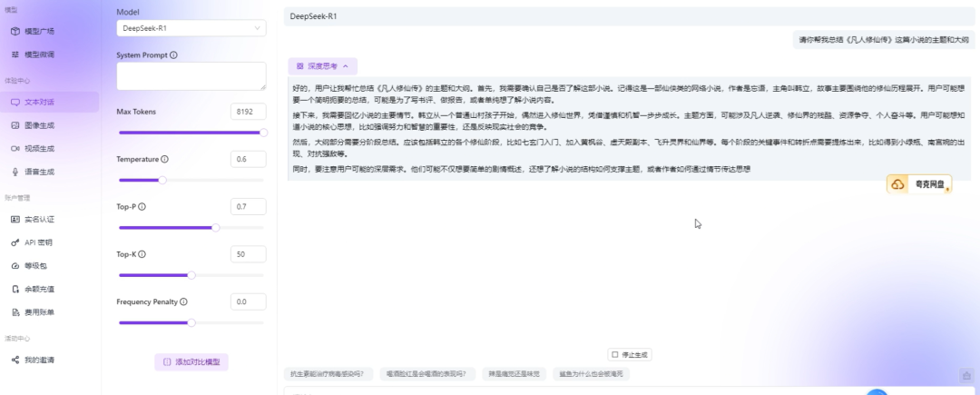Click suggestion 辣是痛觉还是味觉
This screenshot has height=395, width=980.
click(514, 374)
